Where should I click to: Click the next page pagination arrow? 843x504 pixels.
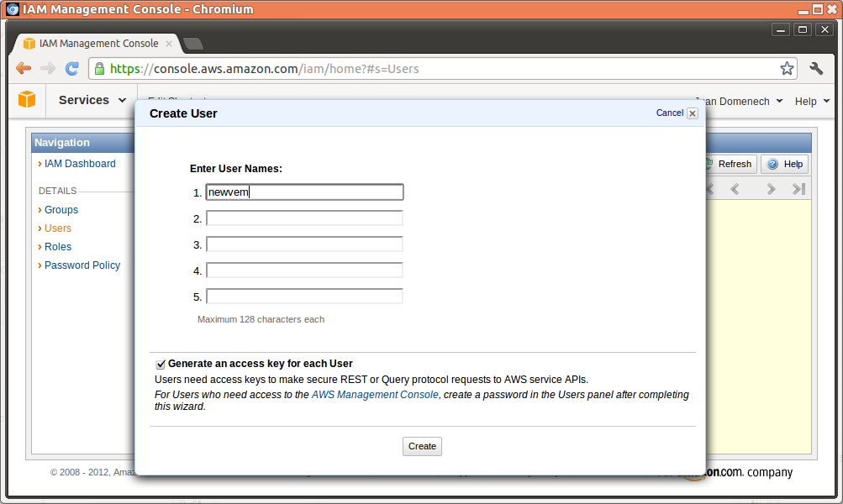point(771,189)
